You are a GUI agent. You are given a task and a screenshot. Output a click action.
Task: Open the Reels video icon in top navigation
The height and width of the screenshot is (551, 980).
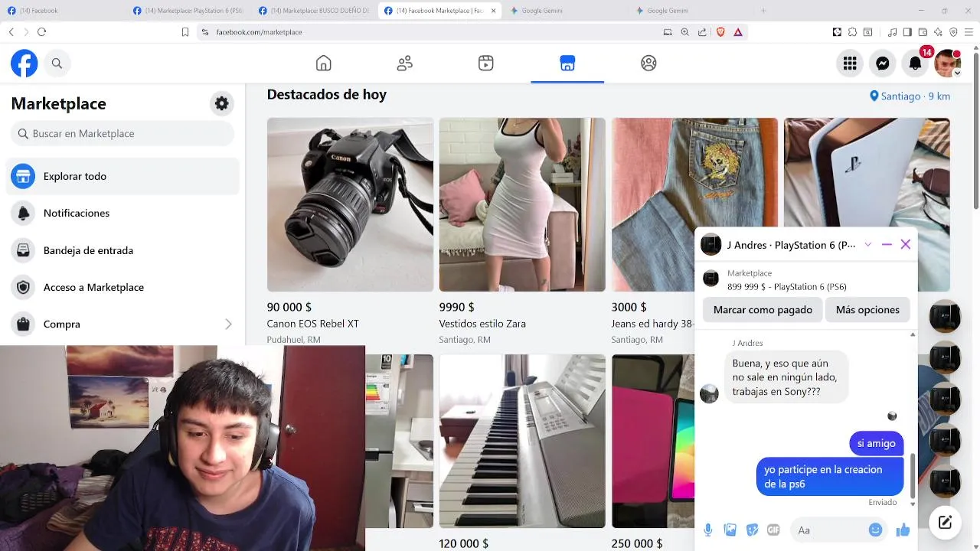tap(485, 64)
